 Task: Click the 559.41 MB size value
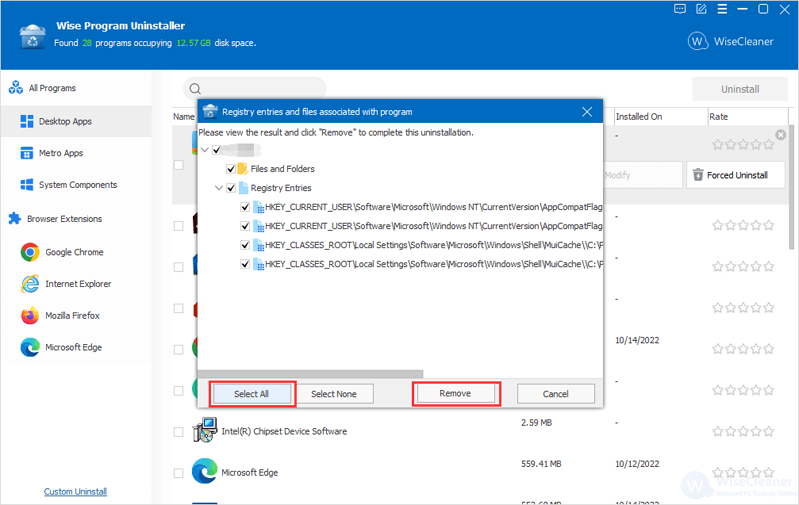541,464
